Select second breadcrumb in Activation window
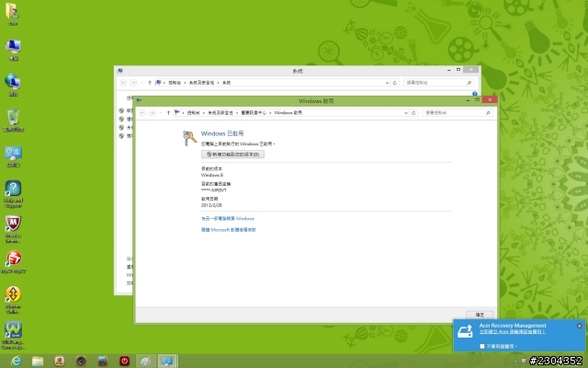588x368 pixels. pos(220,112)
